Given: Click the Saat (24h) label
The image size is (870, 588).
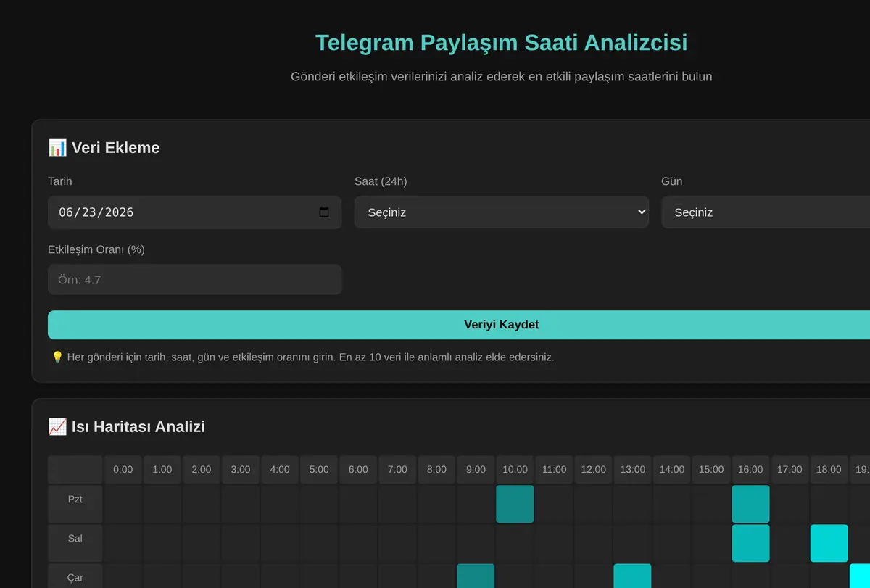Looking at the screenshot, I should [x=381, y=181].
